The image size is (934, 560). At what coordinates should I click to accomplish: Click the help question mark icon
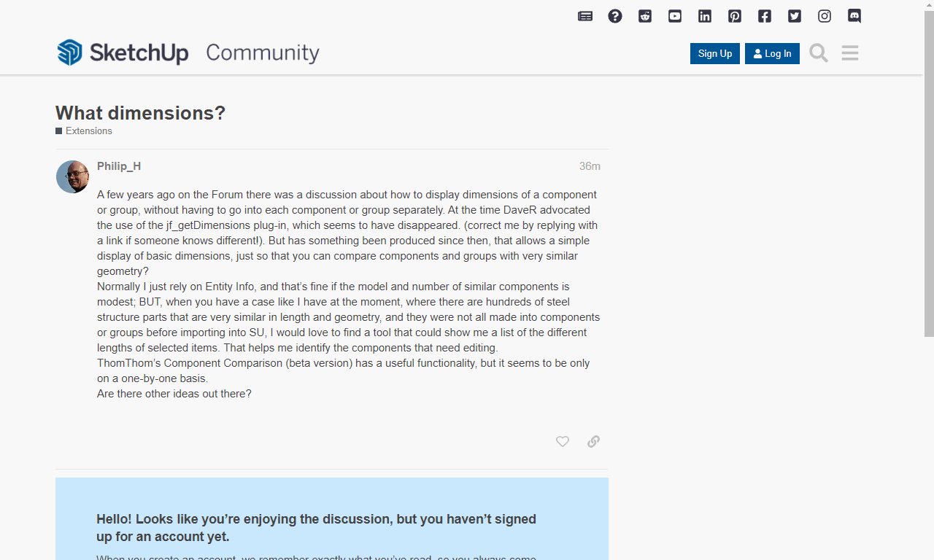point(615,16)
